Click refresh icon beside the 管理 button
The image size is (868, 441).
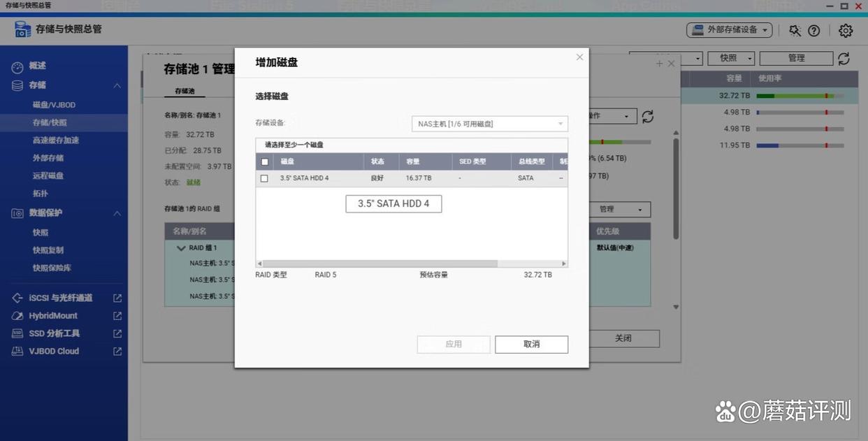[x=844, y=59]
